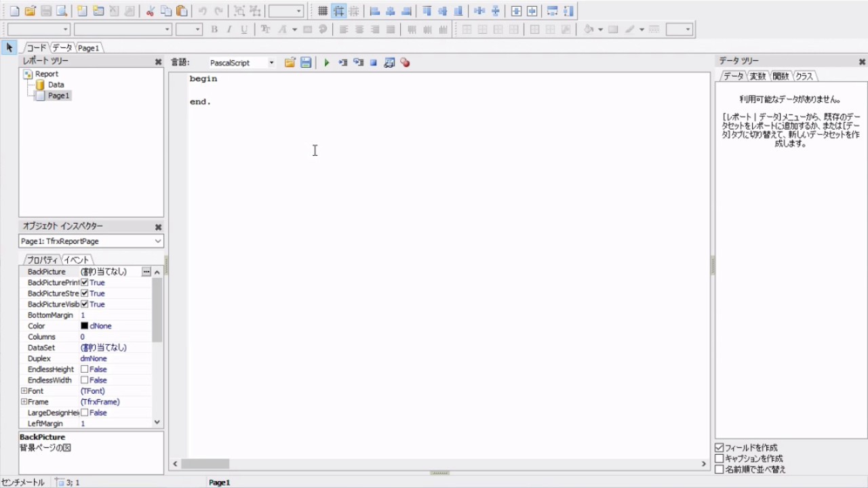The width and height of the screenshot is (868, 488).
Task: Expand the Font property in the inspector
Action: (24, 390)
